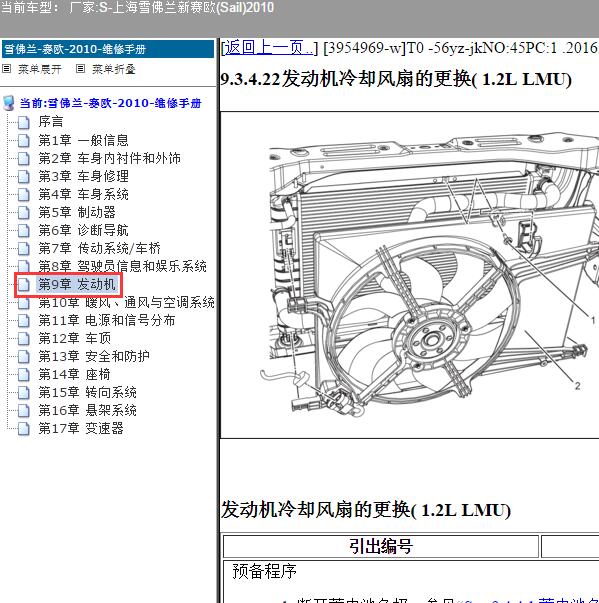Image resolution: width=599 pixels, height=603 pixels.
Task: Open 第7章 传动系统/车桥
Action: point(100,248)
